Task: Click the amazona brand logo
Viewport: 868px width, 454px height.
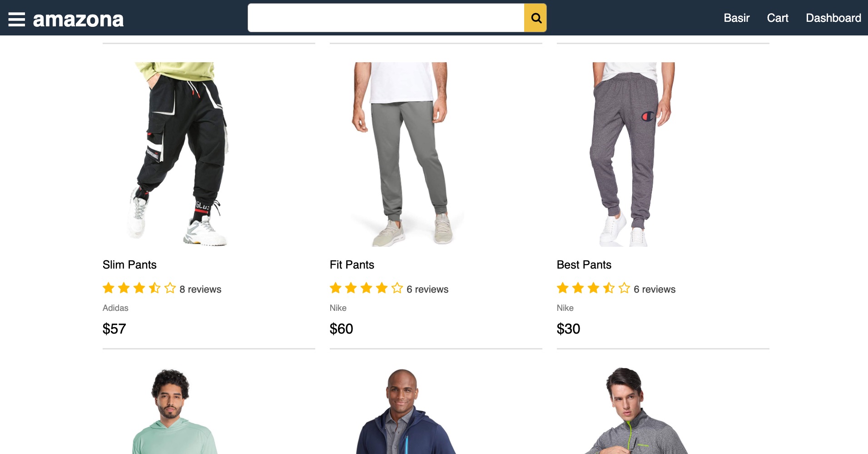Action: click(x=78, y=19)
